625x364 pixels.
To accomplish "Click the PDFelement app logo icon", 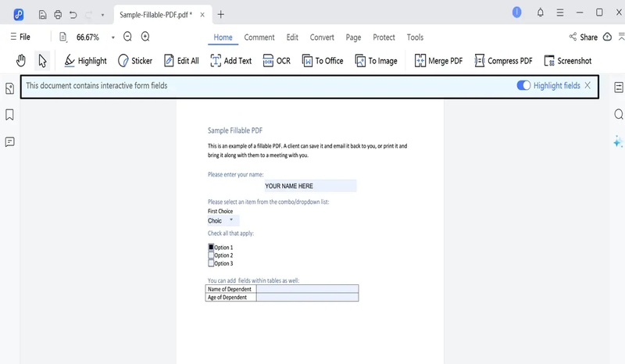I will click(18, 15).
